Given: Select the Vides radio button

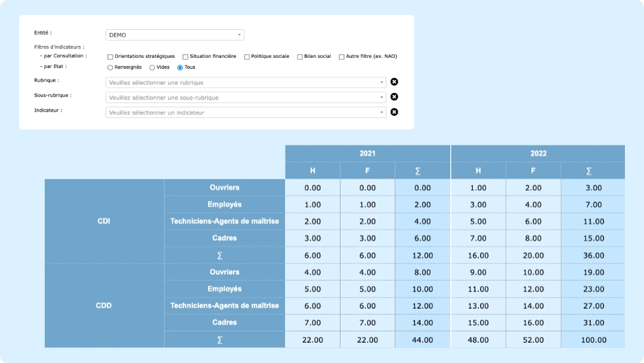Looking at the screenshot, I should pos(151,67).
